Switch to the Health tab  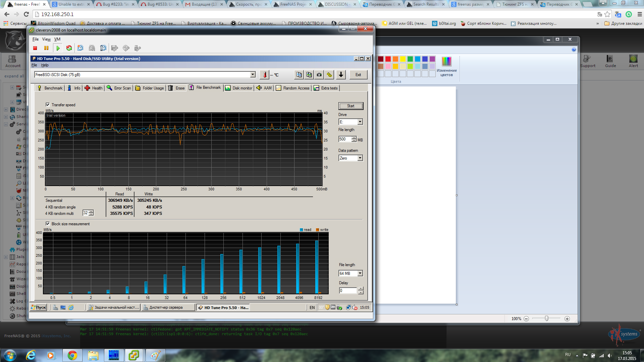pos(94,88)
